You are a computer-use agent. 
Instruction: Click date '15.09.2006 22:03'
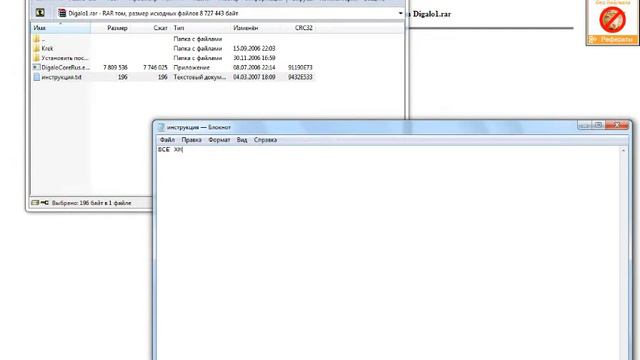pos(254,48)
